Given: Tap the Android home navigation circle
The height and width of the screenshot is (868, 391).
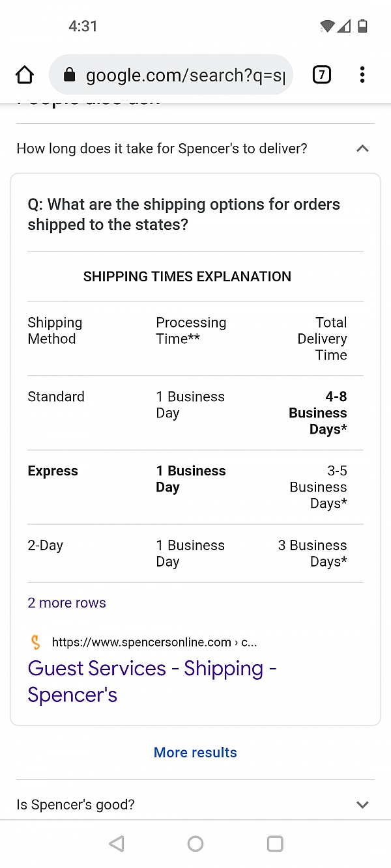Looking at the screenshot, I should (x=195, y=843).
